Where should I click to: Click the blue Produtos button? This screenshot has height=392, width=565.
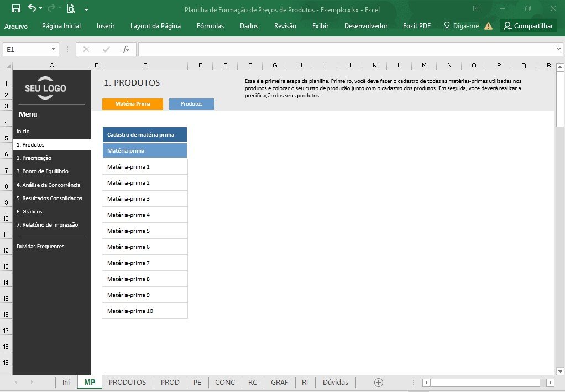(191, 104)
